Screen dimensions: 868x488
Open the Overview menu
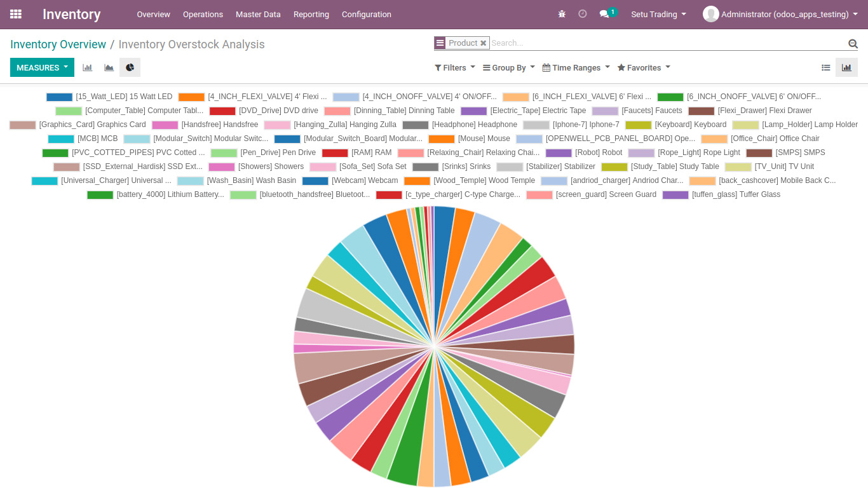154,14
